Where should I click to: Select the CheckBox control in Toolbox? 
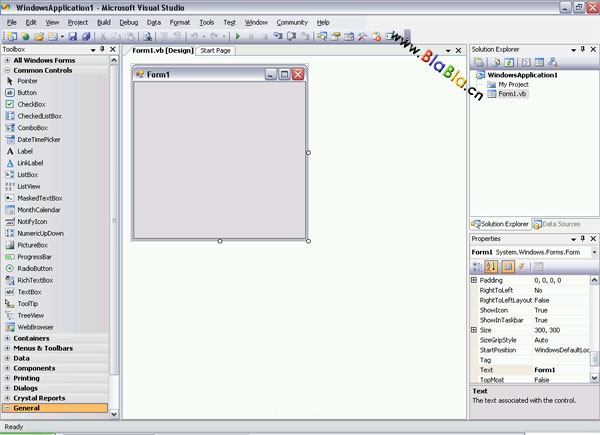point(31,104)
